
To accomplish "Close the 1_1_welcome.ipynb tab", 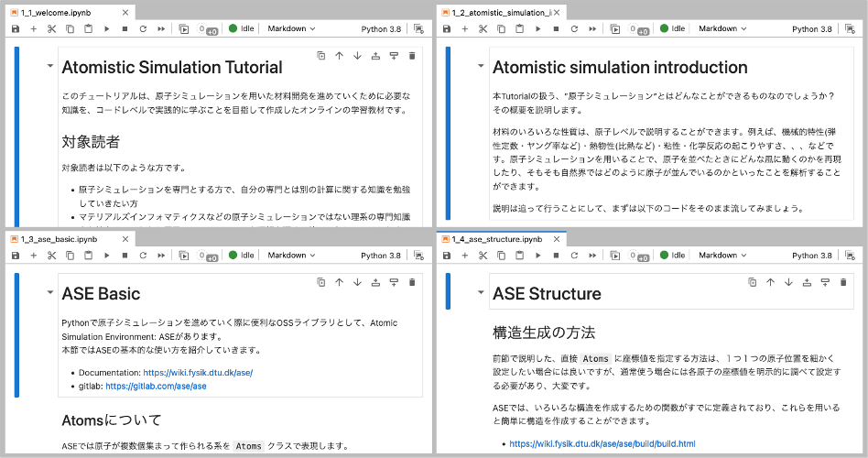I will pos(124,12).
